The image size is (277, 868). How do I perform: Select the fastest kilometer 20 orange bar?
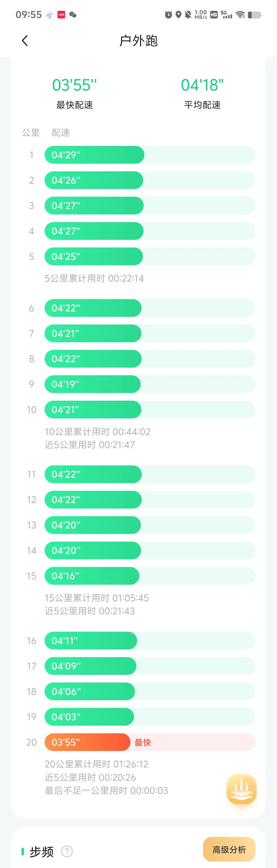pyautogui.click(x=88, y=742)
